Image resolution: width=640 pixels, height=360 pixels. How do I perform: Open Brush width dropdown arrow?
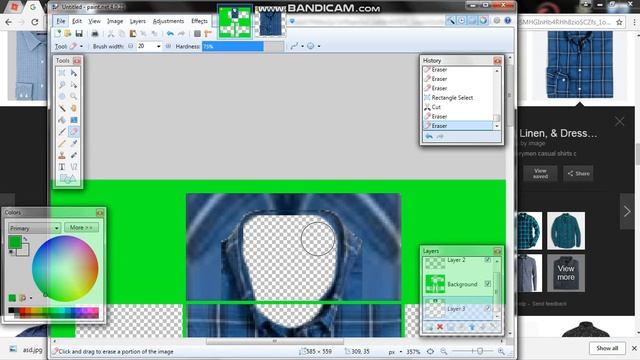(x=158, y=47)
